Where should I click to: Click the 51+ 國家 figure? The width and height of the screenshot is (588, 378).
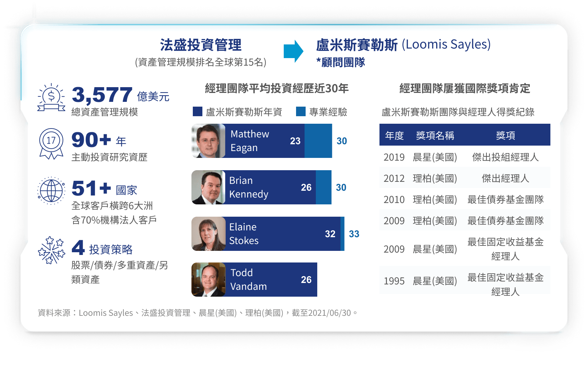click(104, 189)
